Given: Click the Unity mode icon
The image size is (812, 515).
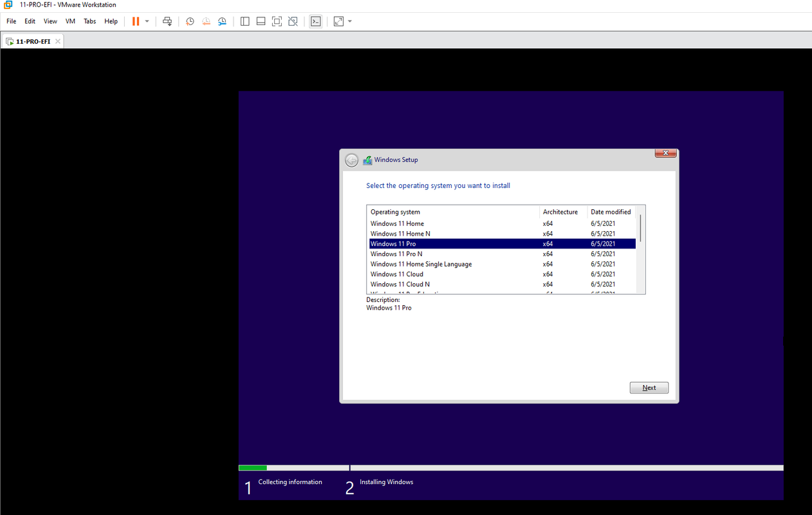Looking at the screenshot, I should 293,21.
